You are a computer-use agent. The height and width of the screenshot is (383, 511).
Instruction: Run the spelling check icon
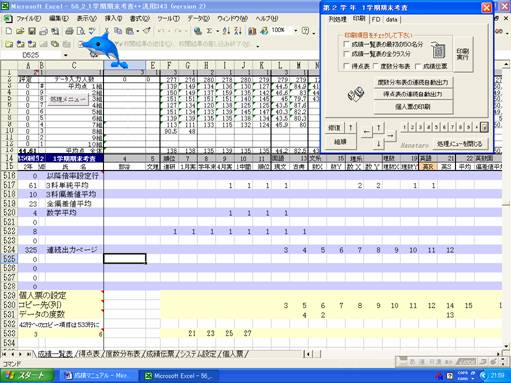point(92,31)
